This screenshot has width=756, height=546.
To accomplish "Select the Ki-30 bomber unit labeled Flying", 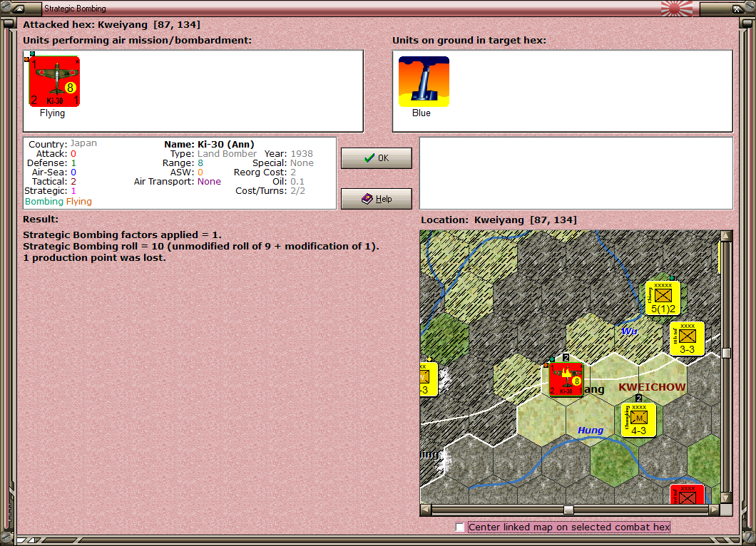I will pos(54,81).
